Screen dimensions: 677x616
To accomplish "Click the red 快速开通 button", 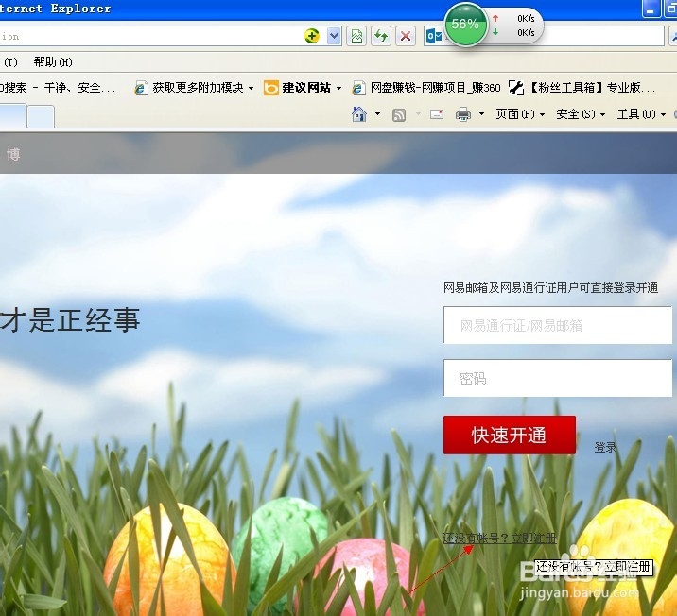I will pyautogui.click(x=510, y=435).
